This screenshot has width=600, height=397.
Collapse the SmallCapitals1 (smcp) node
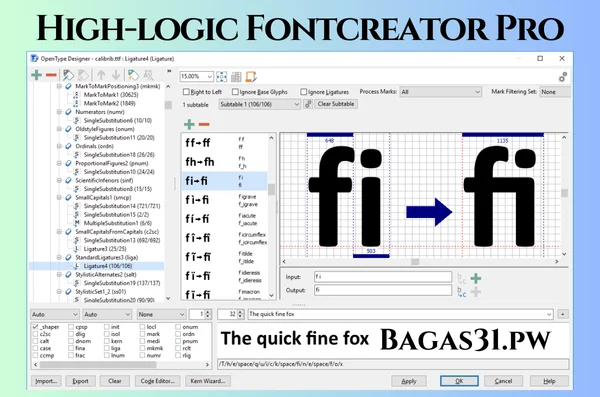[x=59, y=198]
